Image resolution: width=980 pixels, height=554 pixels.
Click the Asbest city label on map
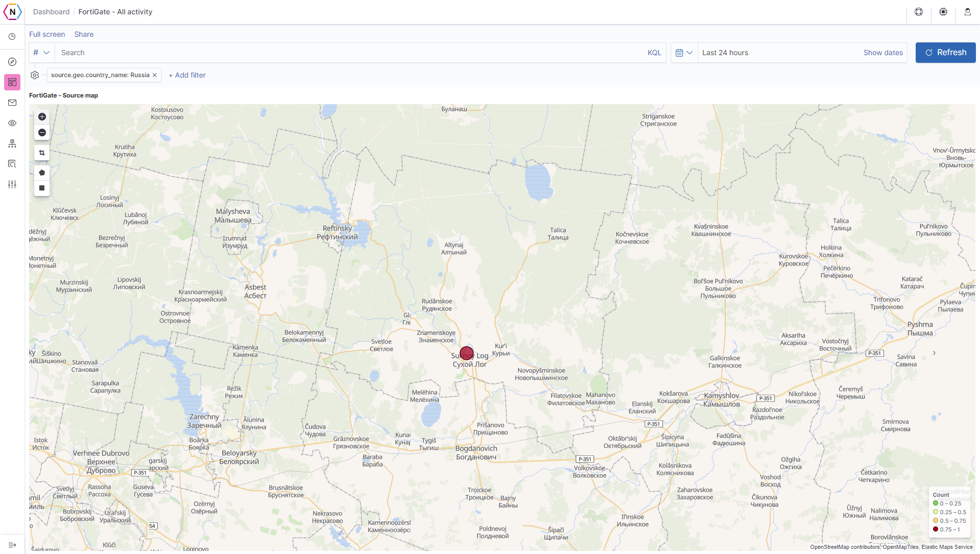(x=255, y=291)
